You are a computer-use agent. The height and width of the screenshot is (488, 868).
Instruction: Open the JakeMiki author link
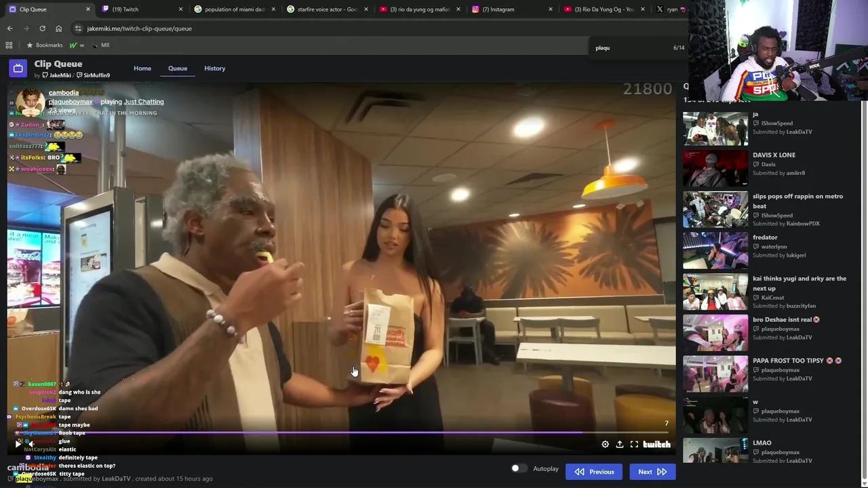click(56, 75)
